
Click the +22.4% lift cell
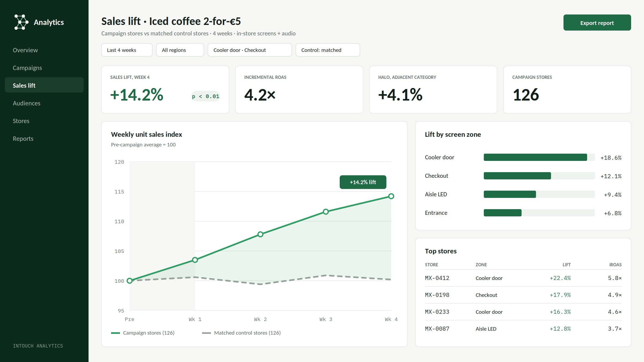560,278
